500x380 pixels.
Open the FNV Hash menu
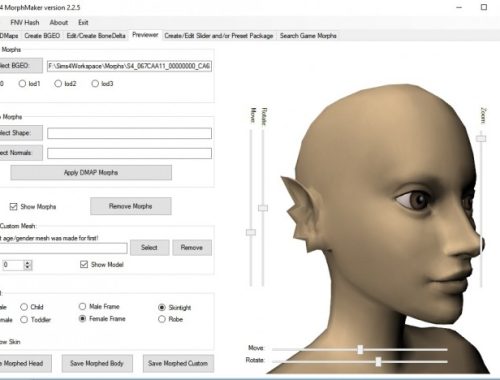25,23
